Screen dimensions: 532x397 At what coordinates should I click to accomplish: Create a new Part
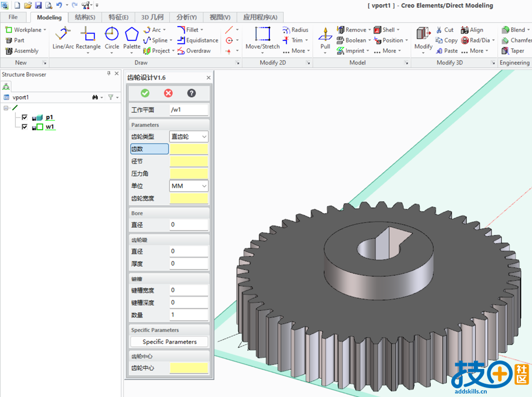point(15,40)
